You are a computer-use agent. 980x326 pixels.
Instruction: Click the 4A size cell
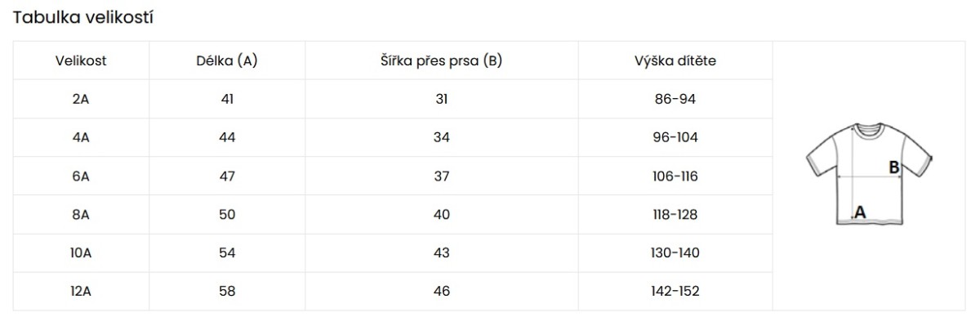coord(81,137)
